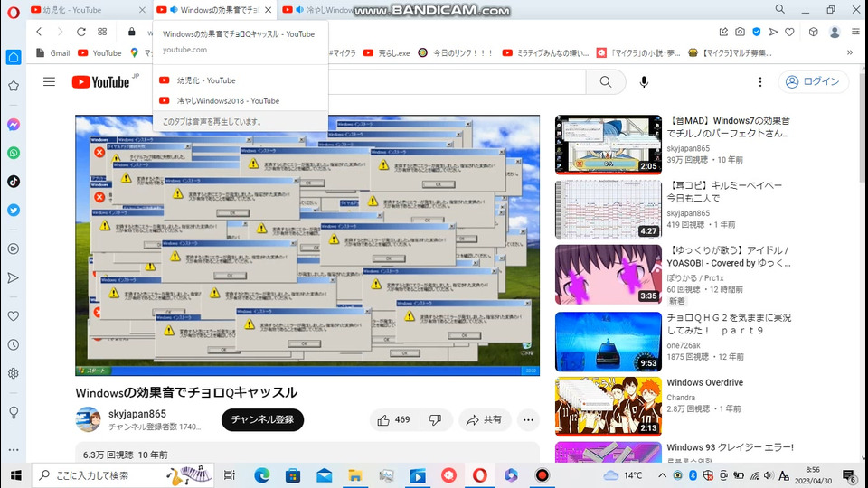Open the 今日のリンク！！！ bookmark
Screen dimensions: 868x488
click(x=455, y=53)
